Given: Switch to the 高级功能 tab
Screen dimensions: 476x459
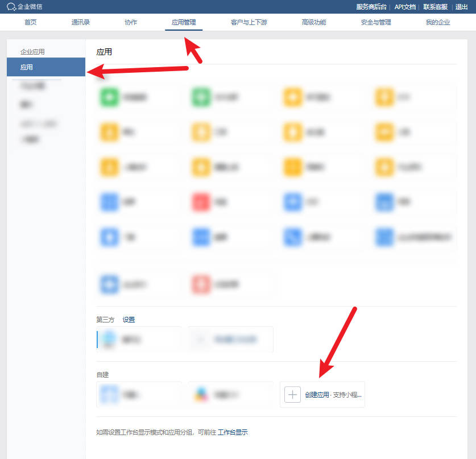Looking at the screenshot, I should click(x=314, y=22).
